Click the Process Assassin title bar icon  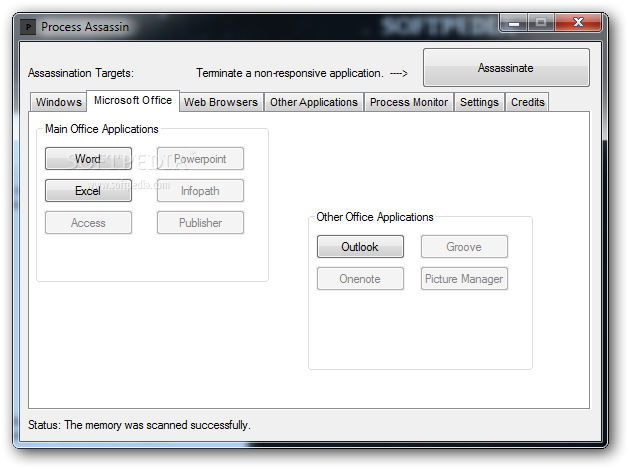point(28,27)
